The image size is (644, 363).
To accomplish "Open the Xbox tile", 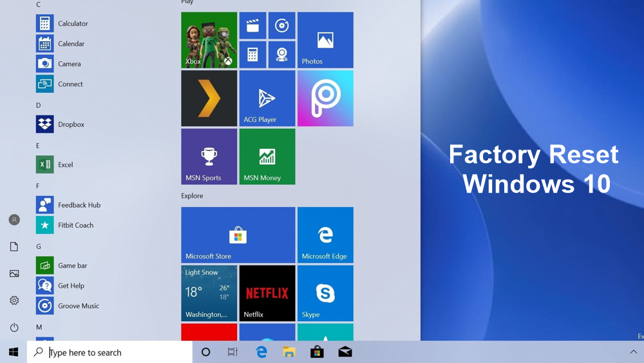I will point(209,40).
